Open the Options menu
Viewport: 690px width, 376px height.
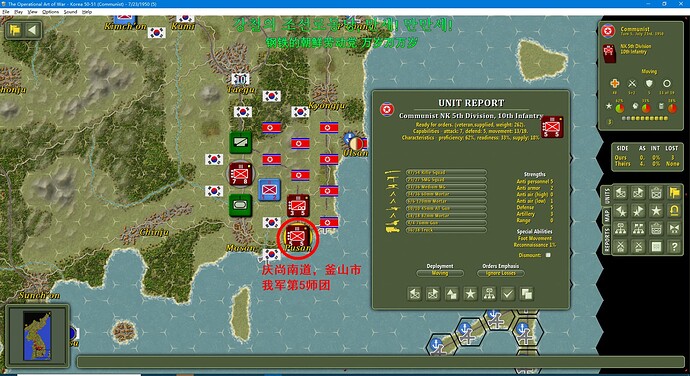pos(50,12)
